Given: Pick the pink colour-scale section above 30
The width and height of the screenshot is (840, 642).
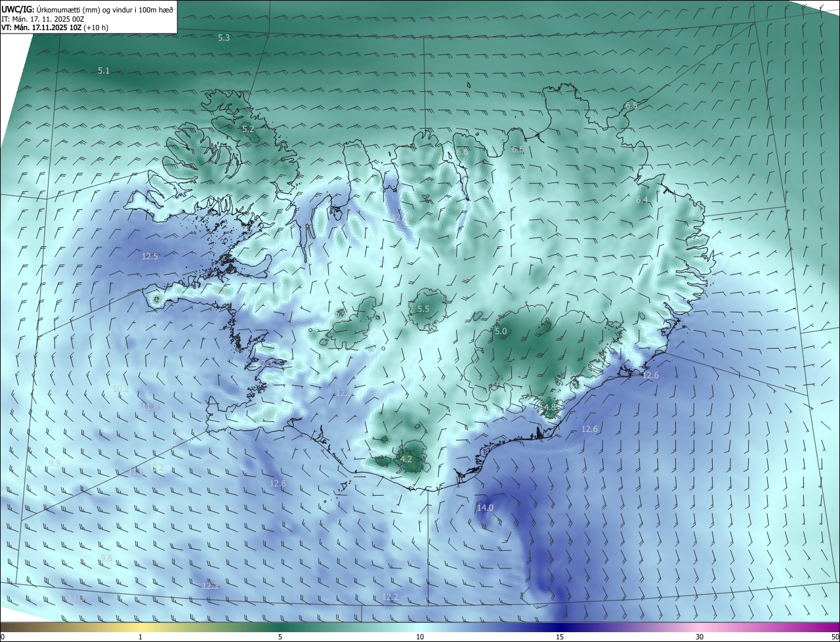Looking at the screenshot, I should (700, 627).
